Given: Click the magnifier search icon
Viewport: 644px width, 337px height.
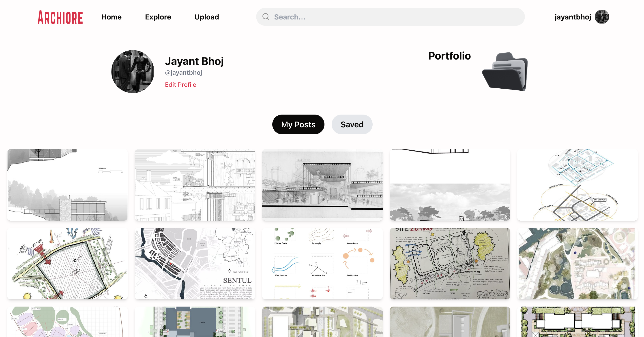Looking at the screenshot, I should (x=266, y=17).
